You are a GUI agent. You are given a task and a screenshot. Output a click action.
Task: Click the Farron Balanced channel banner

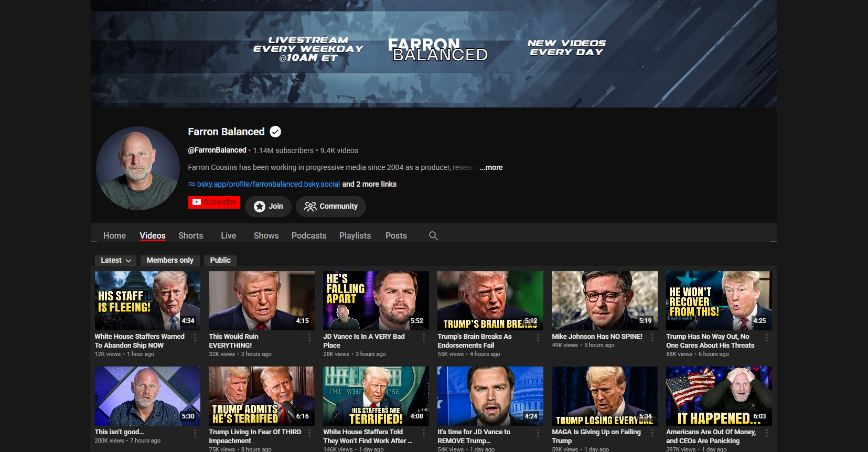coord(434,53)
